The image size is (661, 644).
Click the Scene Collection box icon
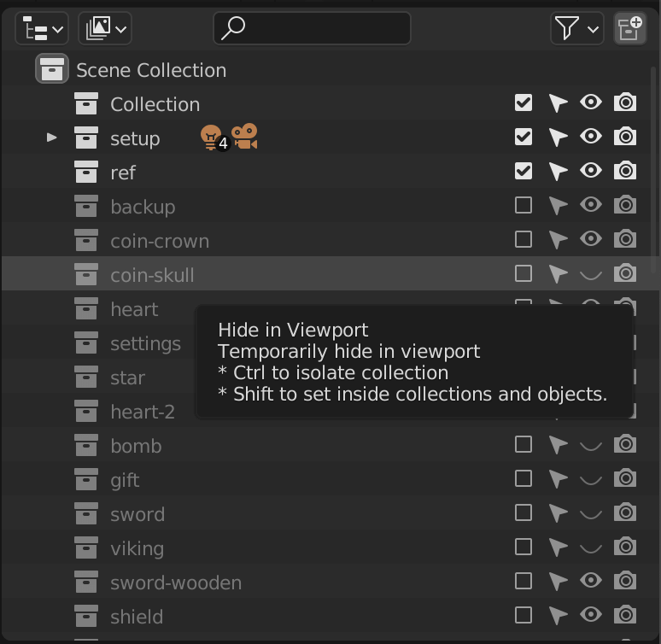[52, 68]
